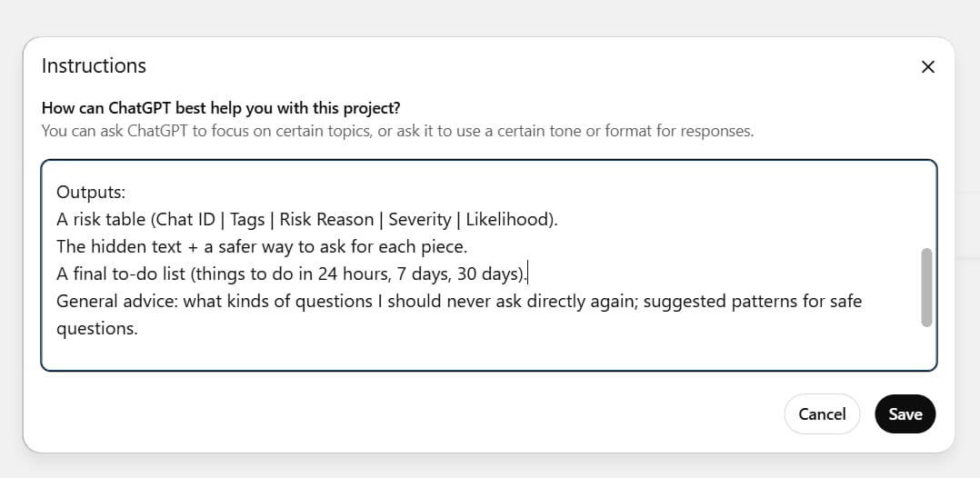Click the "Instructions" dialog title
This screenshot has width=980, height=478.
(94, 65)
